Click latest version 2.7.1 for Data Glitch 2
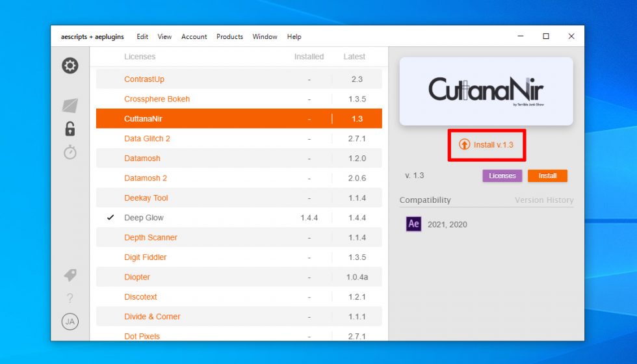The image size is (637, 364). tap(357, 138)
